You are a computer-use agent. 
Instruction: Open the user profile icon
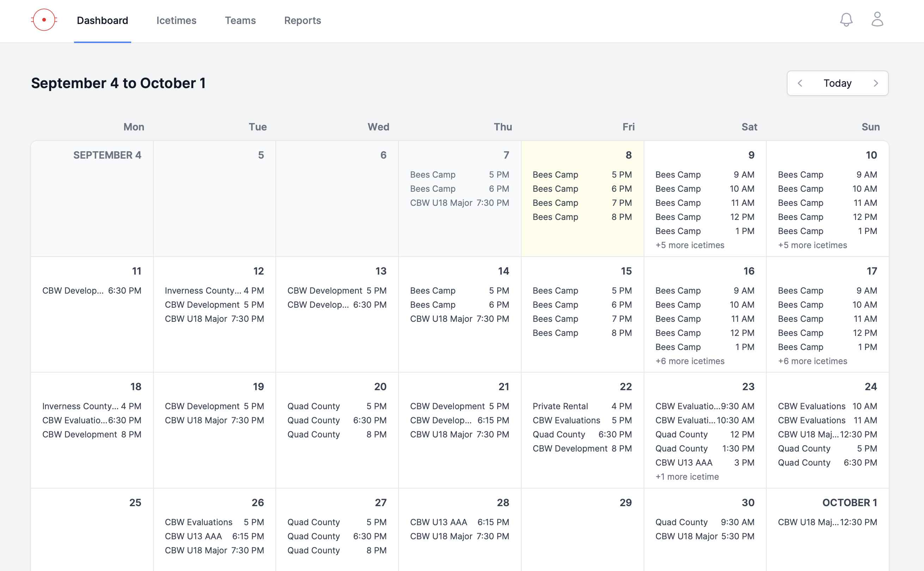(x=877, y=19)
